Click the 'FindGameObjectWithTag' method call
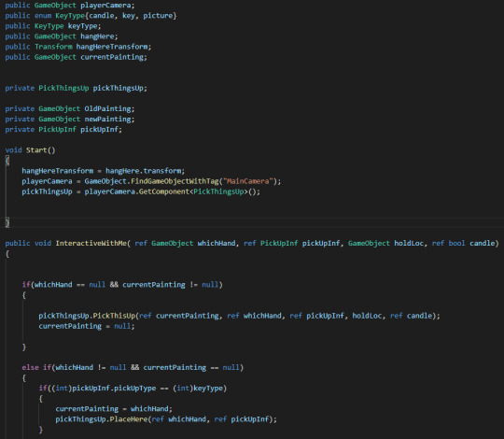 click(x=175, y=181)
